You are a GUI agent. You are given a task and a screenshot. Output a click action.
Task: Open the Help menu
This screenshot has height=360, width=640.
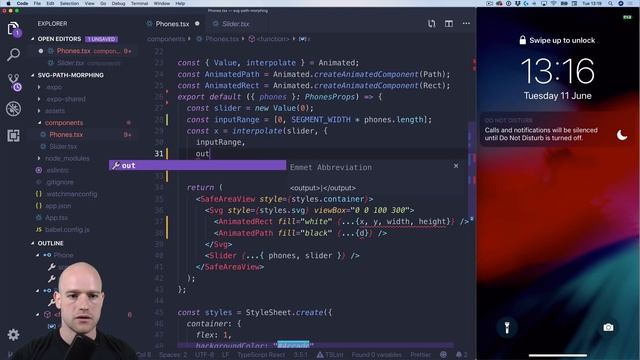tap(180, 3)
